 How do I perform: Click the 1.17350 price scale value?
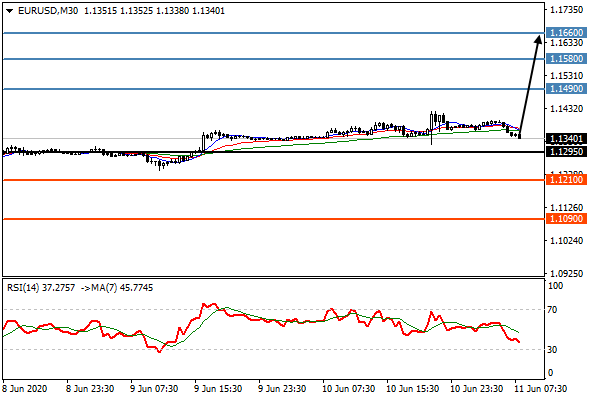tap(566, 10)
